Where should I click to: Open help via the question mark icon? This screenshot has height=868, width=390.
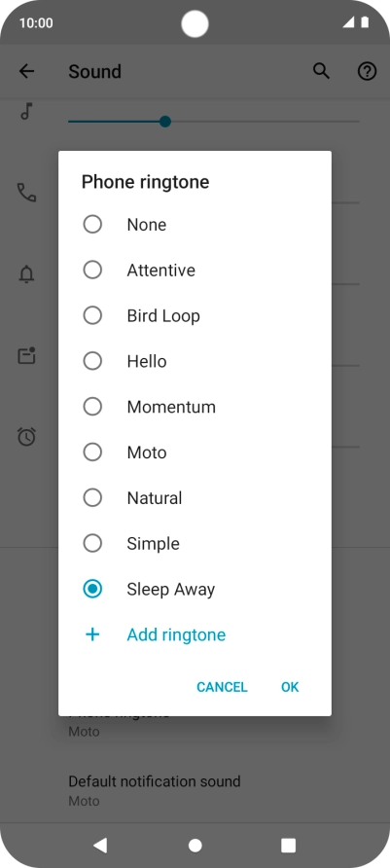367,71
